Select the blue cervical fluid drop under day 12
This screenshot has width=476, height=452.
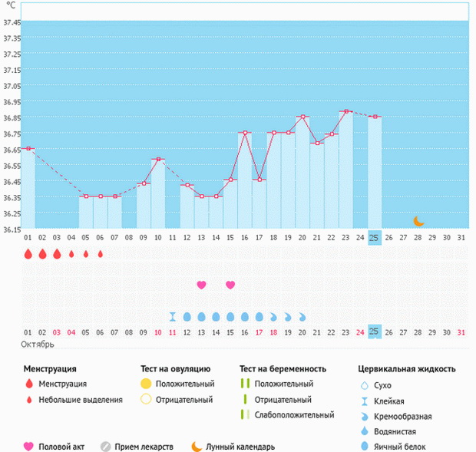(187, 316)
